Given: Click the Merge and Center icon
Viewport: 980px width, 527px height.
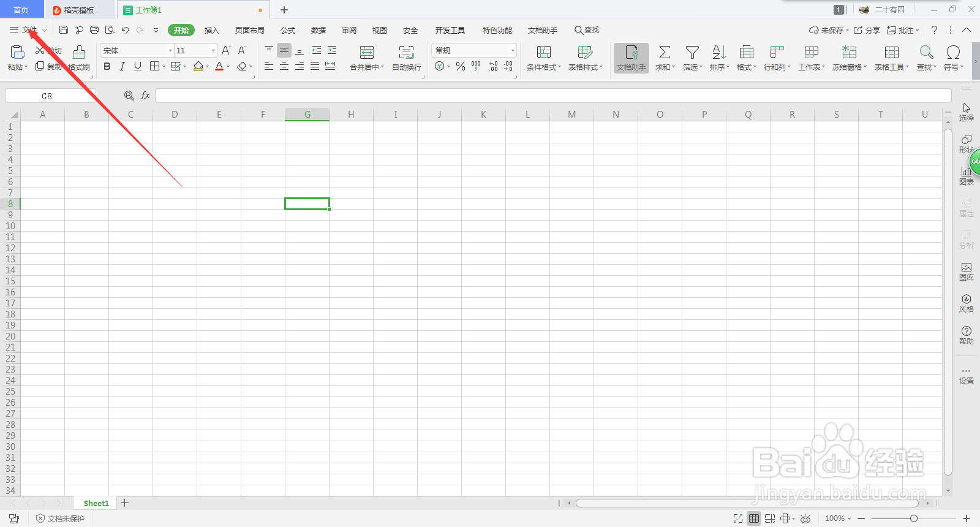Looking at the screenshot, I should 367,52.
